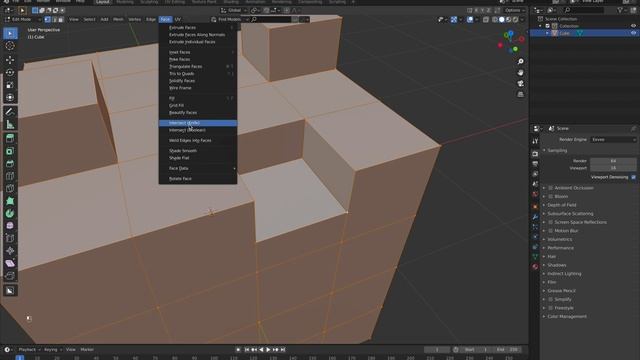Select the Smooth tool
Image resolution: width=640 pixels, height=360 pixels.
[x=10, y=226]
